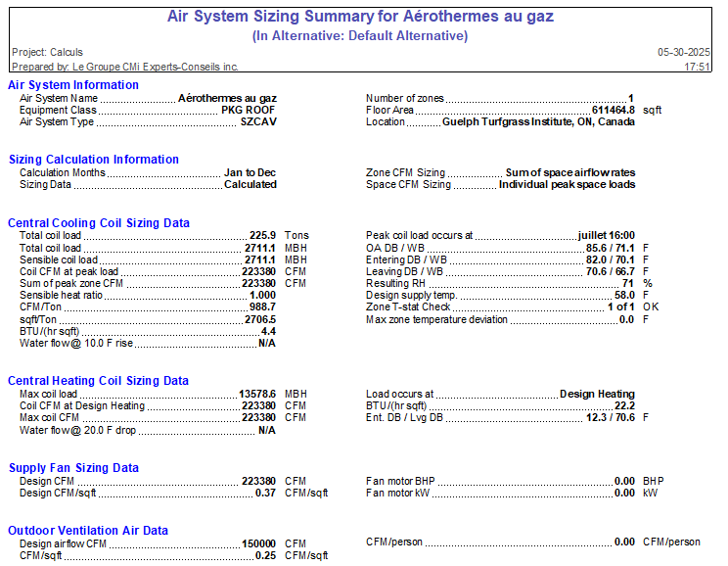This screenshot has width=728, height=566.
Task: Click the Central Cooling Coil Sizing Data heading
Action: 99,223
